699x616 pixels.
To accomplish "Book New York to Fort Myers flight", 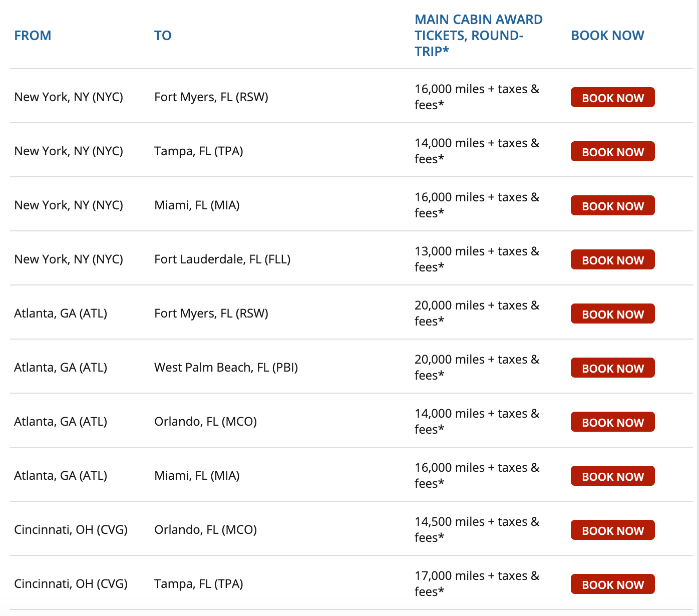I will point(612,98).
